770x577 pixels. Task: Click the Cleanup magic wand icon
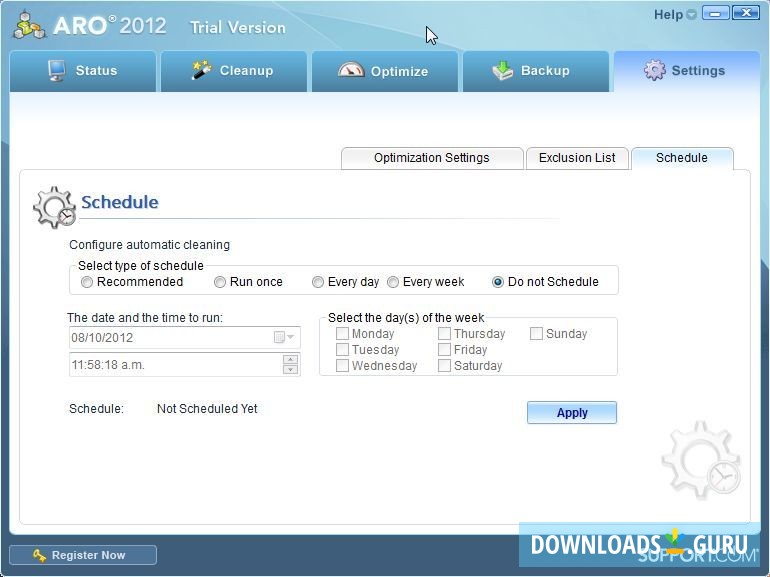(201, 70)
